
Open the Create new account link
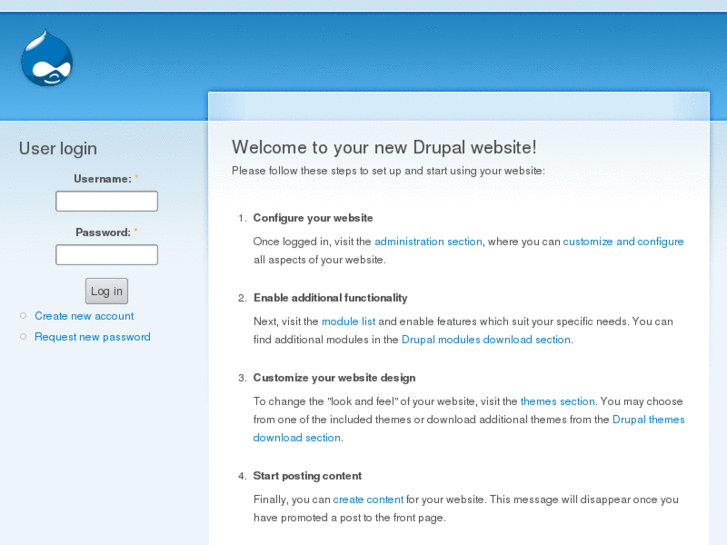[84, 316]
